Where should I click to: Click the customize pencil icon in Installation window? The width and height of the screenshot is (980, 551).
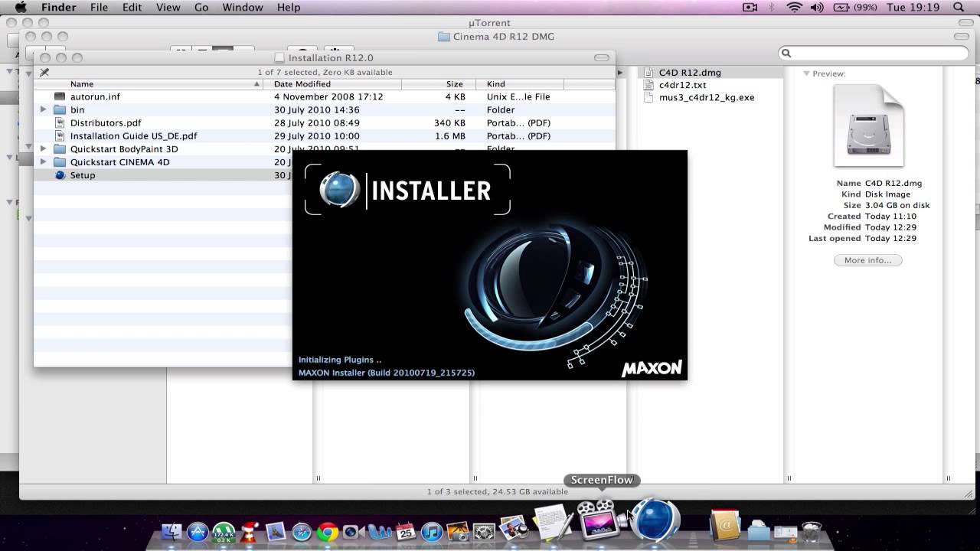44,72
